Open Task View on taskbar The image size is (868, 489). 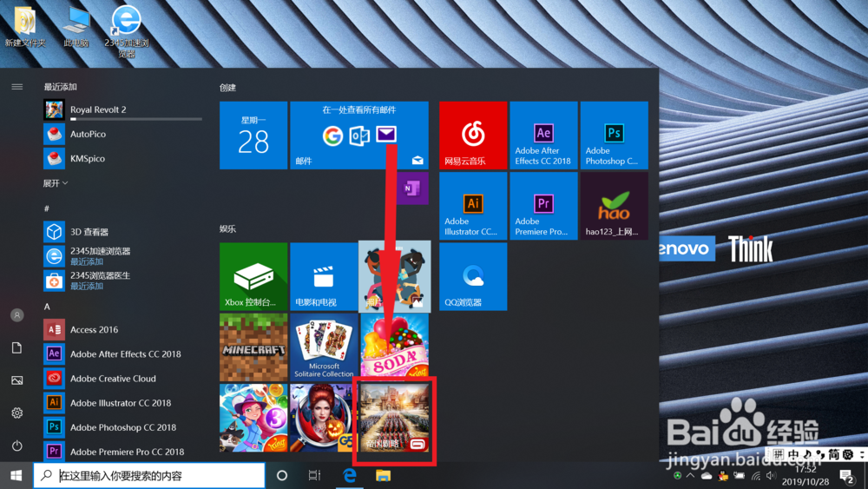pos(314,475)
